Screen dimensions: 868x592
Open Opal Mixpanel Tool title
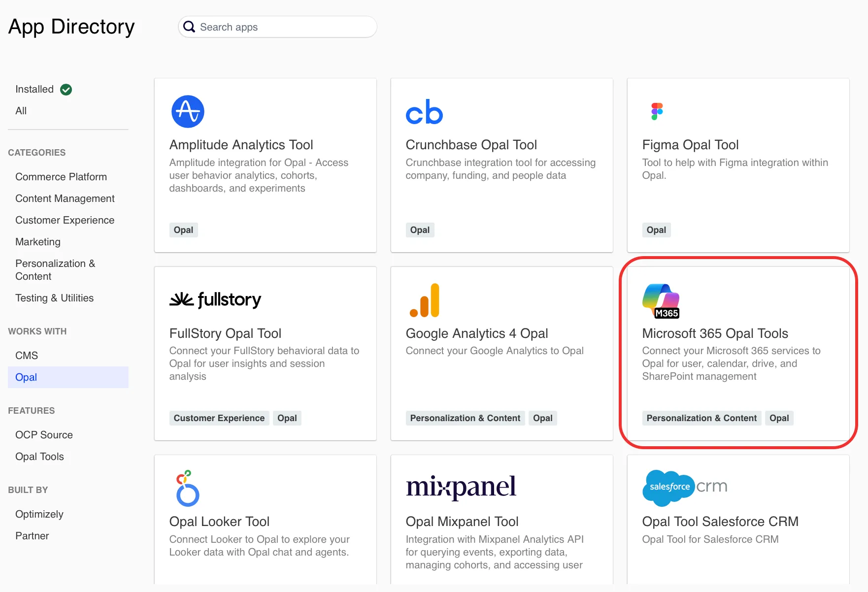click(462, 522)
